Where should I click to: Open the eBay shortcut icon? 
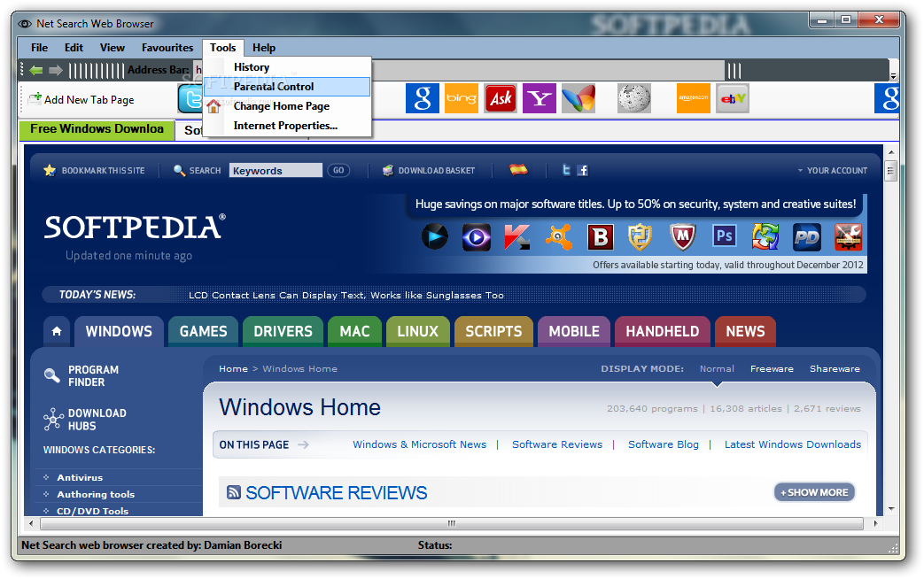tap(733, 98)
